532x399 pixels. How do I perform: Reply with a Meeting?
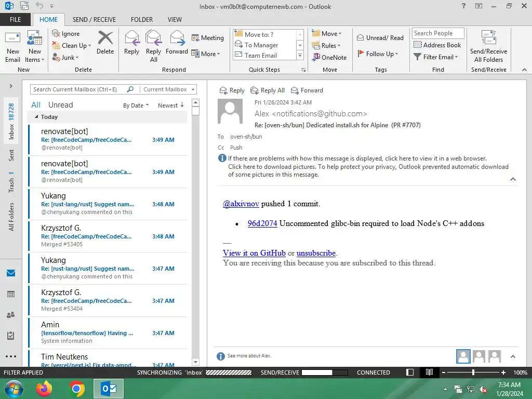pos(208,37)
